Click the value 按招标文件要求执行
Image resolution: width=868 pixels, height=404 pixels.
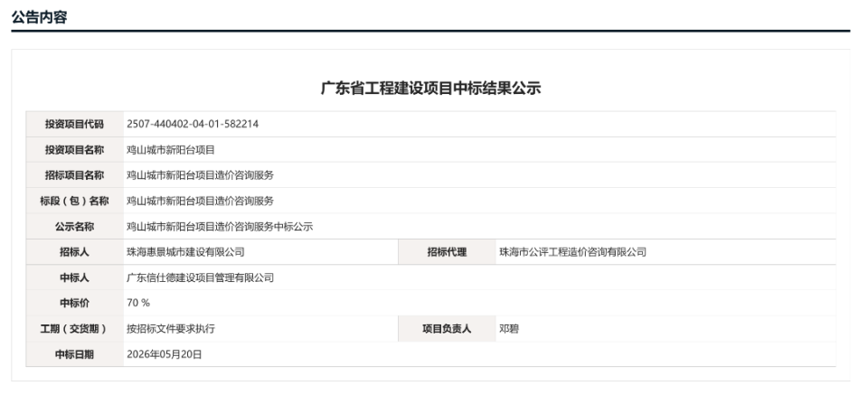coord(171,329)
